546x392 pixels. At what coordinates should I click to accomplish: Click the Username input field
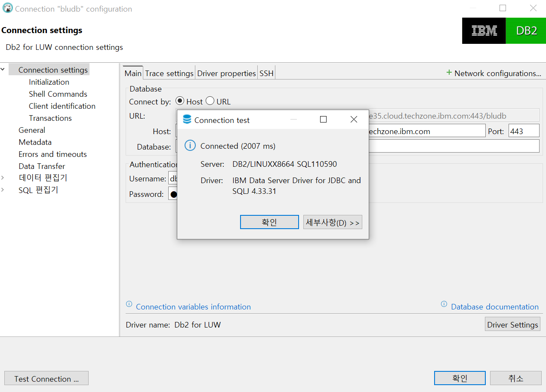pyautogui.click(x=173, y=178)
